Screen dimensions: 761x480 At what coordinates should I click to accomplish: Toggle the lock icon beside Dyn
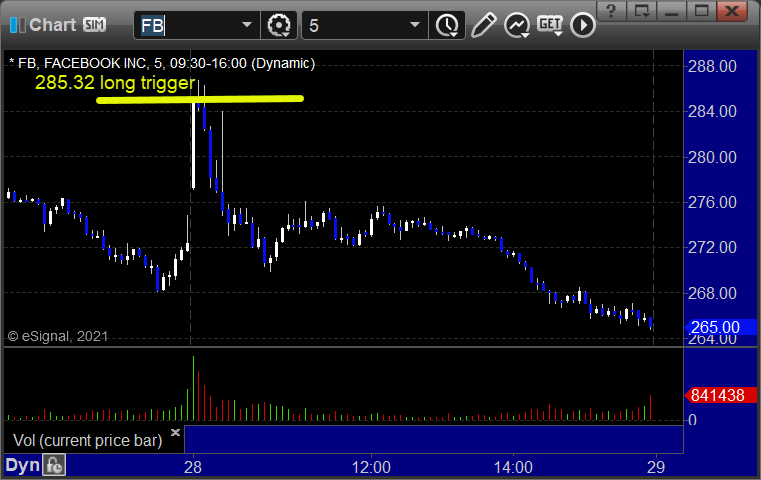coord(54,465)
